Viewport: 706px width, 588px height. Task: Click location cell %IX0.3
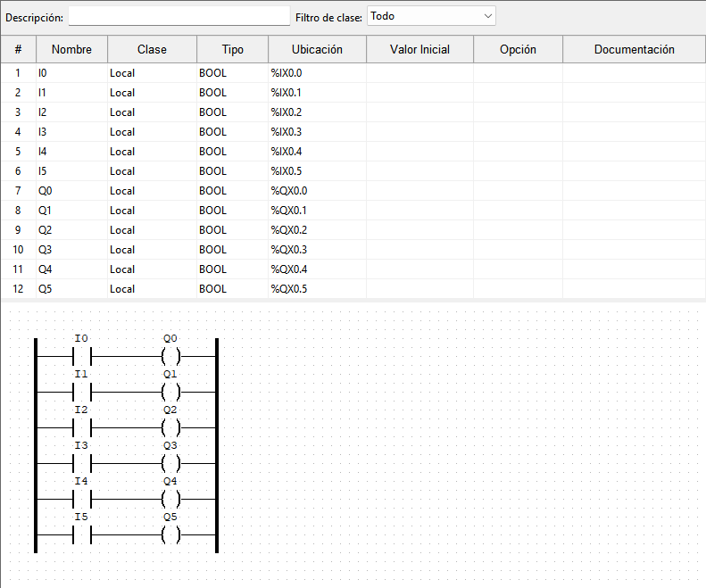click(317, 132)
